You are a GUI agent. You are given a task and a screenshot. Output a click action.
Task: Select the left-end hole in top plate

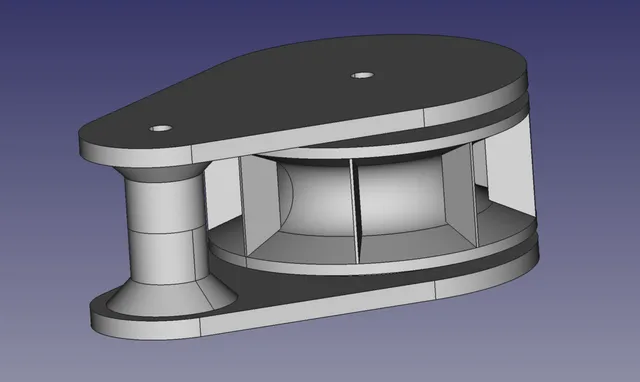click(x=160, y=128)
